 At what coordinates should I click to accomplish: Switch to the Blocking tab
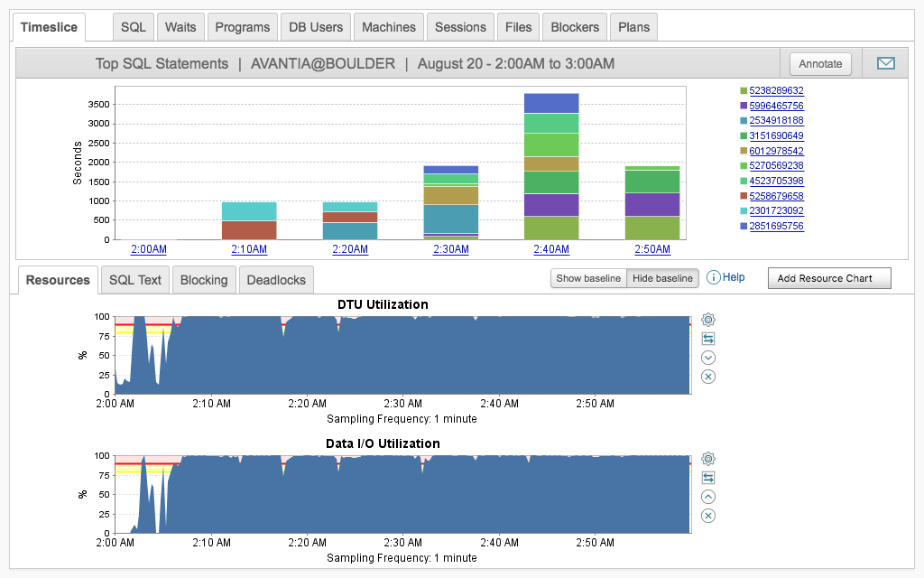204,280
